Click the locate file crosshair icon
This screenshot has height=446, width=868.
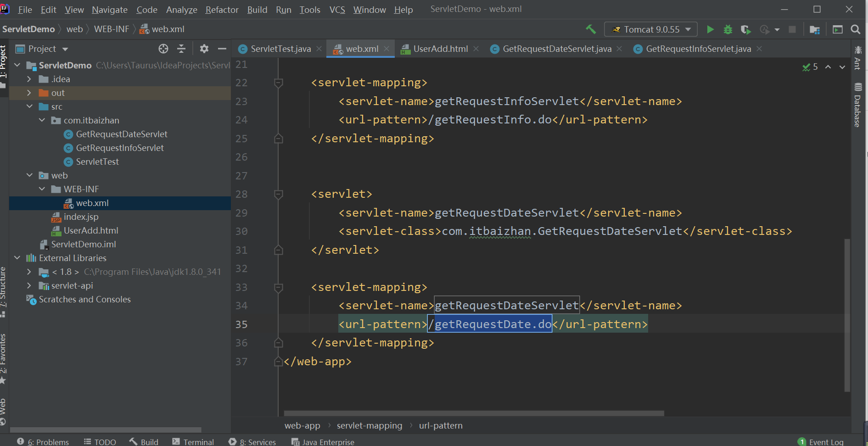click(x=163, y=49)
